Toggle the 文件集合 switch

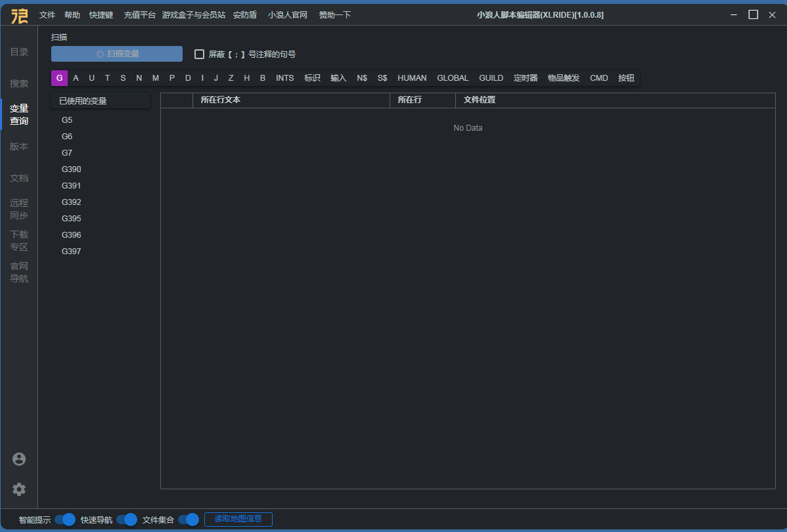[x=189, y=520]
